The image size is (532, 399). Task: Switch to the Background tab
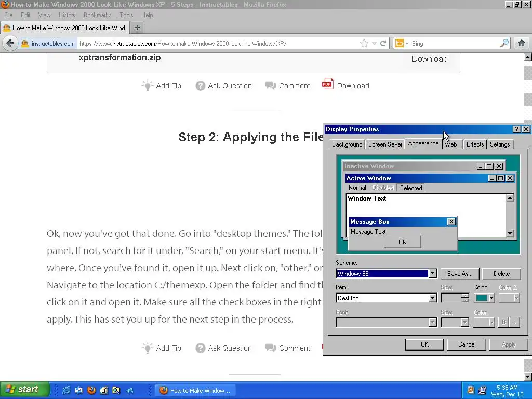pyautogui.click(x=347, y=144)
